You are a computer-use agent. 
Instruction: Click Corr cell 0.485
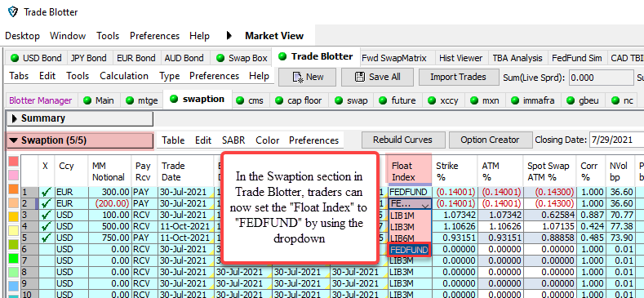(592, 238)
